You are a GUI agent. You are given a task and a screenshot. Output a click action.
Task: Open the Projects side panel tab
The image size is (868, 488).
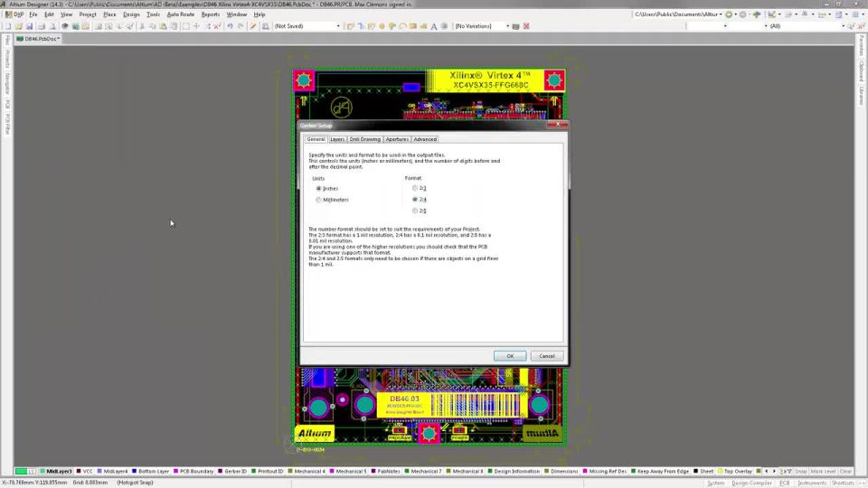click(x=7, y=60)
